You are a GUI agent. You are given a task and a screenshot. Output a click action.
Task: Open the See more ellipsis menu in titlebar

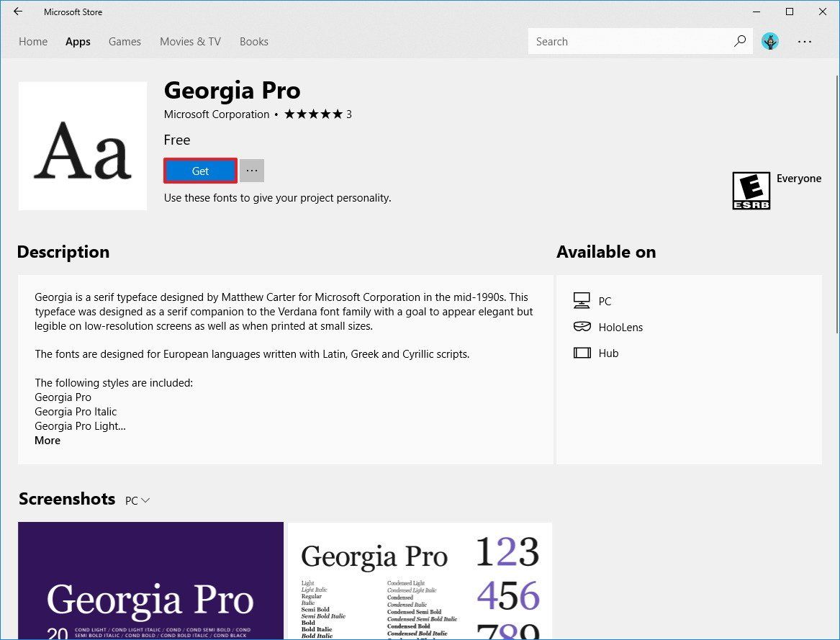(x=804, y=41)
